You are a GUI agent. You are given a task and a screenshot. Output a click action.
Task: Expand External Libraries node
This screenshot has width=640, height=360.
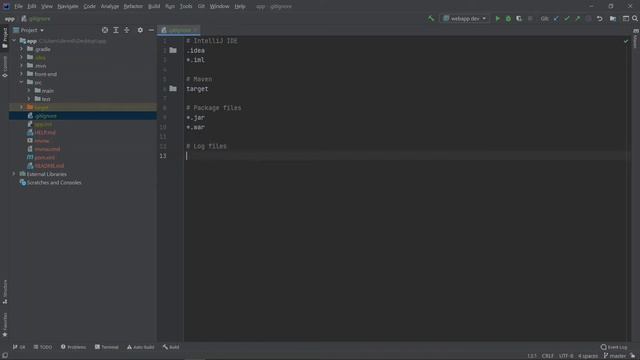14,174
